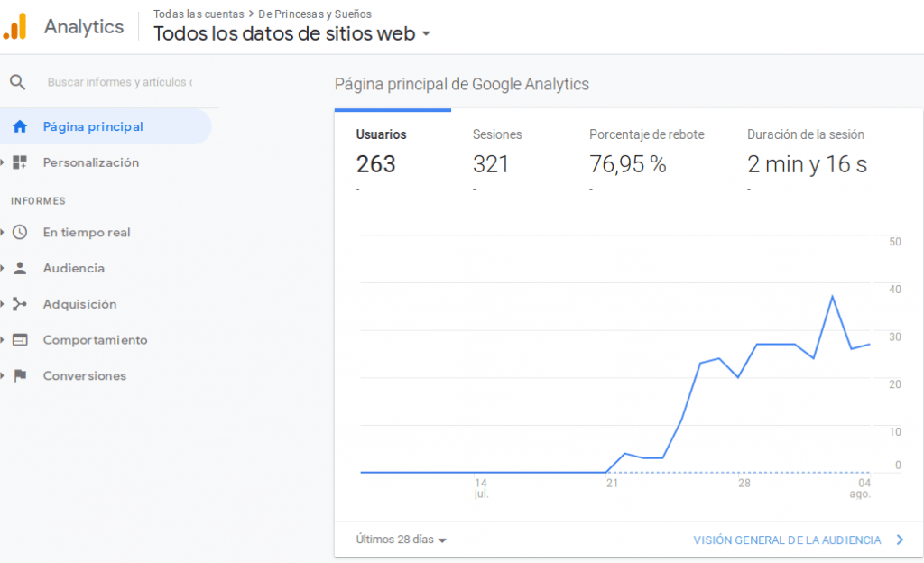Click the clock icon for En tiempo real
The image size is (924, 563).
[x=20, y=232]
